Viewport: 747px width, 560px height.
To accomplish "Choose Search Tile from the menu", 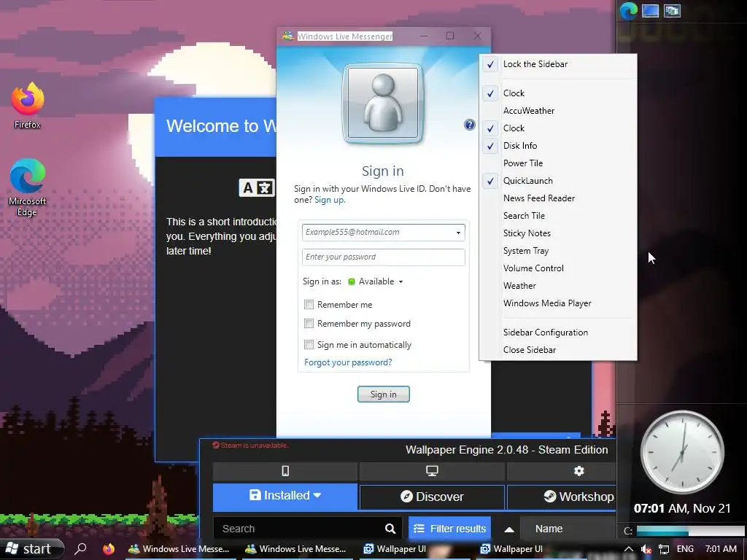I will (558, 216).
